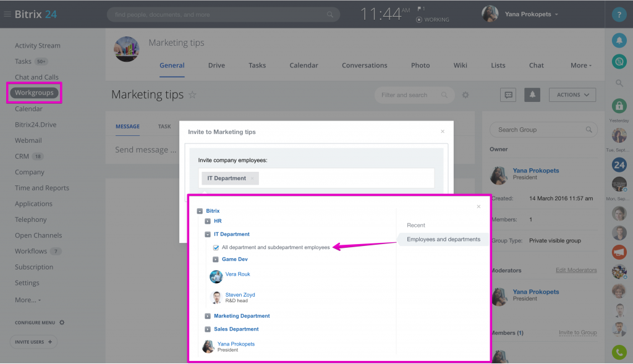Open Workgroups in the left menu
Screen dimensions: 633x364
(x=35, y=93)
